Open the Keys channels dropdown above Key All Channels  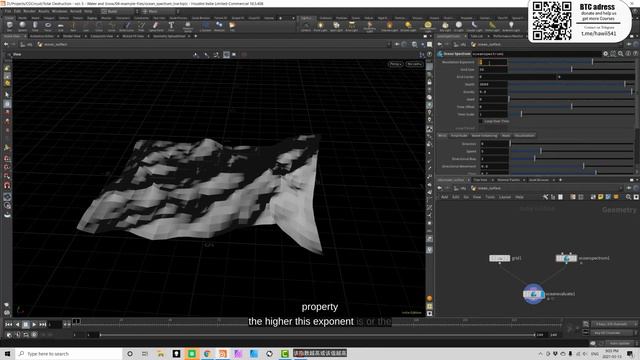(613, 324)
